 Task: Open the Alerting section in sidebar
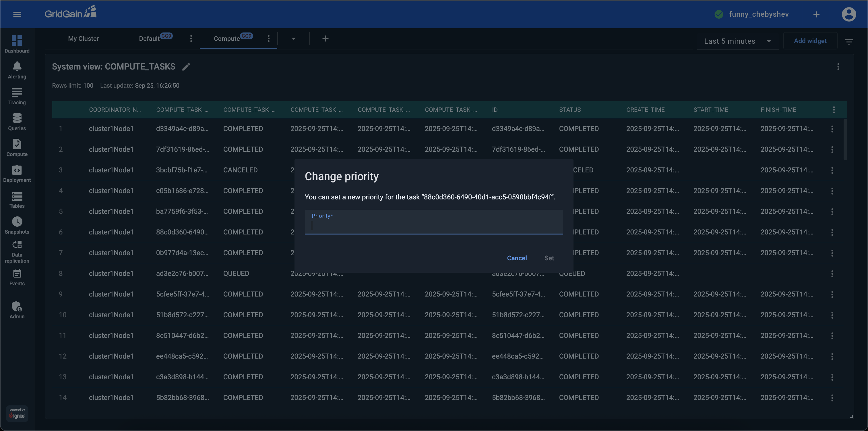(17, 70)
